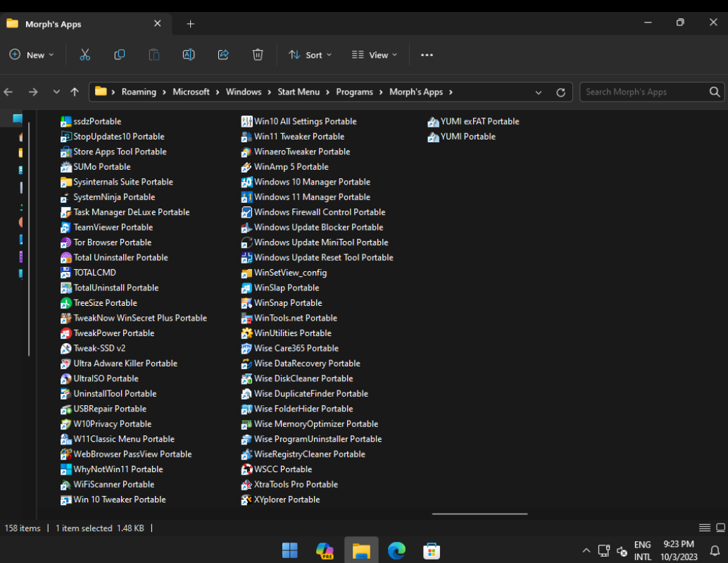Select the WhyNotWin11 Portable icon

point(66,469)
